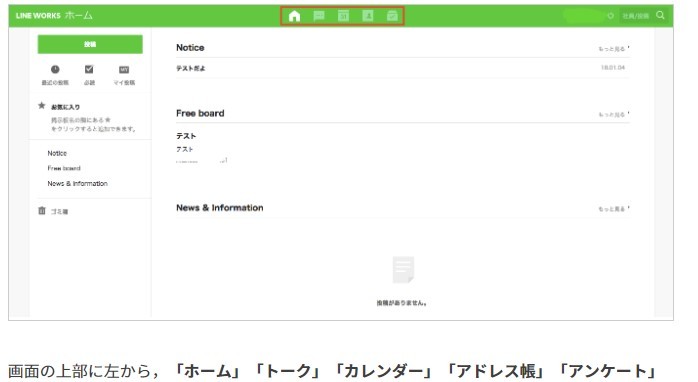The height and width of the screenshot is (382, 698).
Task: Select Free board in sidebar
Action: point(64,168)
